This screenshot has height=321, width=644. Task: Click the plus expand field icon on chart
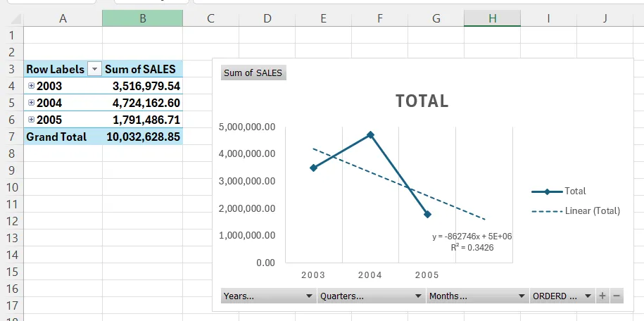coord(602,296)
